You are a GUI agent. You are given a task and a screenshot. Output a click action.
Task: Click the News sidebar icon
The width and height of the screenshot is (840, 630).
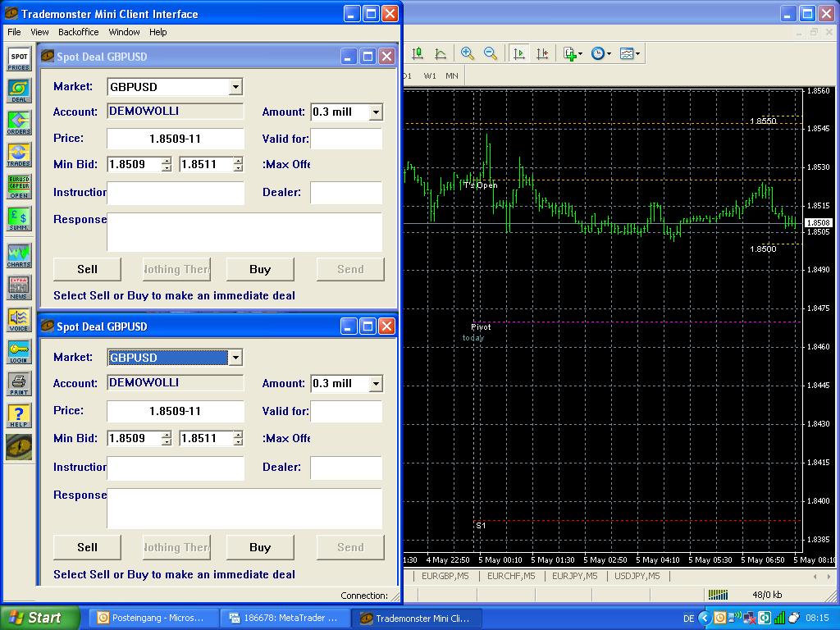tap(19, 287)
